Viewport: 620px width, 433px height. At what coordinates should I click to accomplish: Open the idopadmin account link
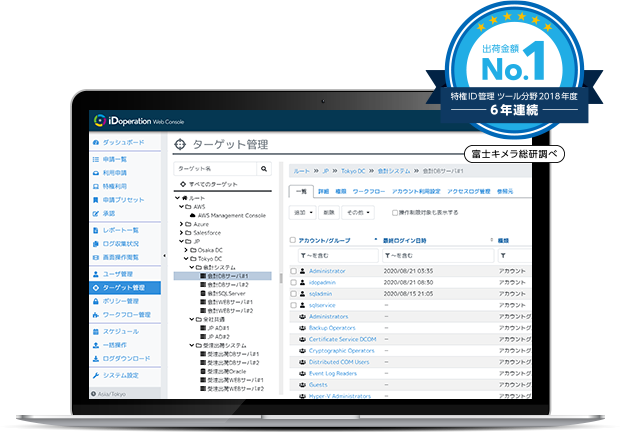tap(322, 283)
